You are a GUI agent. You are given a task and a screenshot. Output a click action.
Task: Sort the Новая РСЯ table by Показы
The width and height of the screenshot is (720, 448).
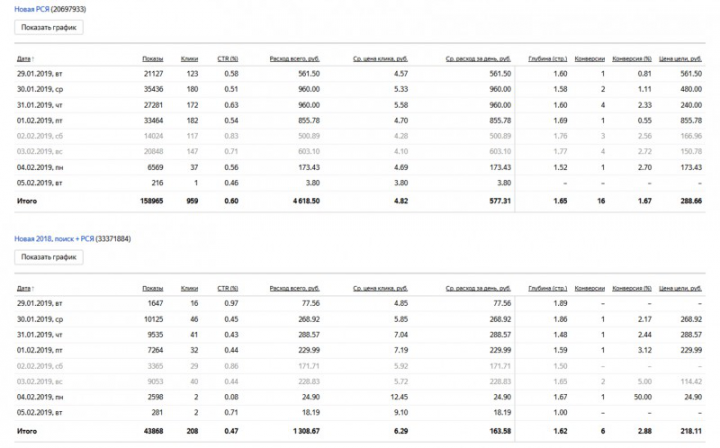tap(152, 59)
